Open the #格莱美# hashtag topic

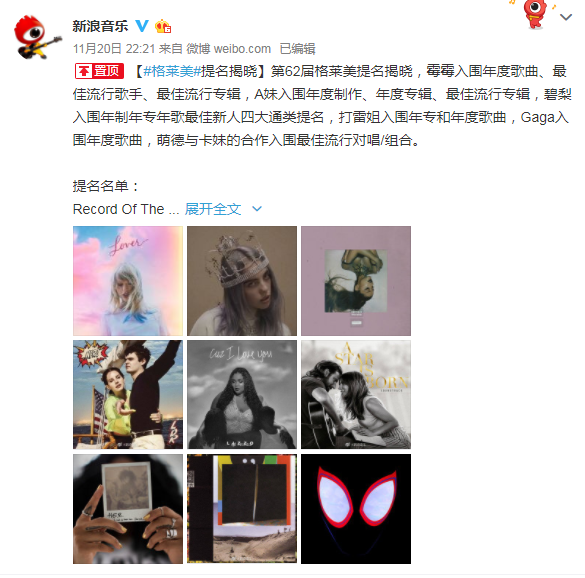pos(172,71)
